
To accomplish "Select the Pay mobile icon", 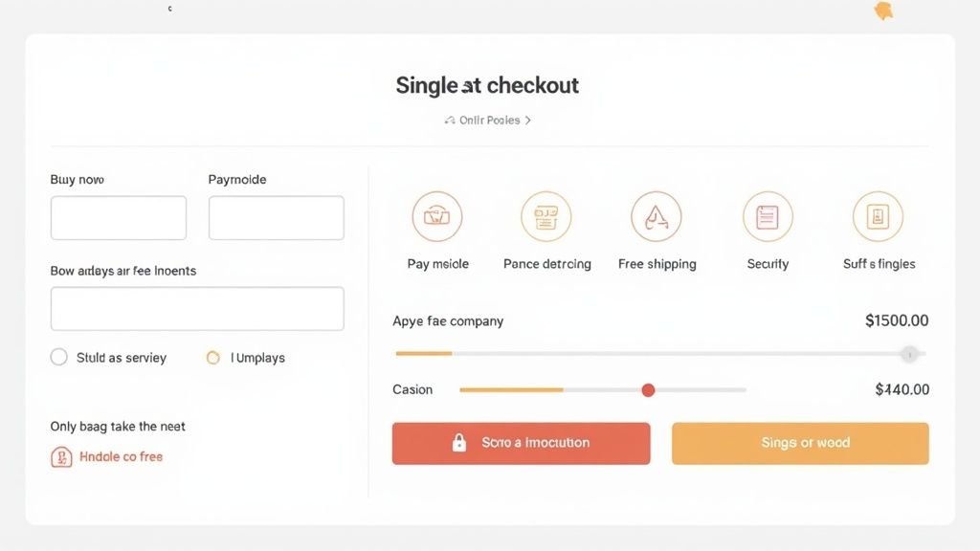I will point(437,216).
